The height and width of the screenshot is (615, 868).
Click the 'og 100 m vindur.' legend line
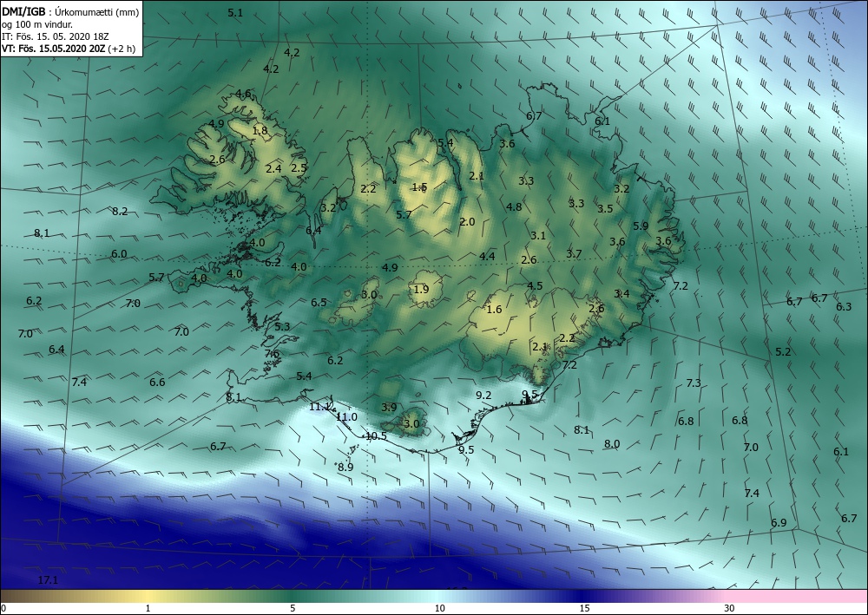37,24
